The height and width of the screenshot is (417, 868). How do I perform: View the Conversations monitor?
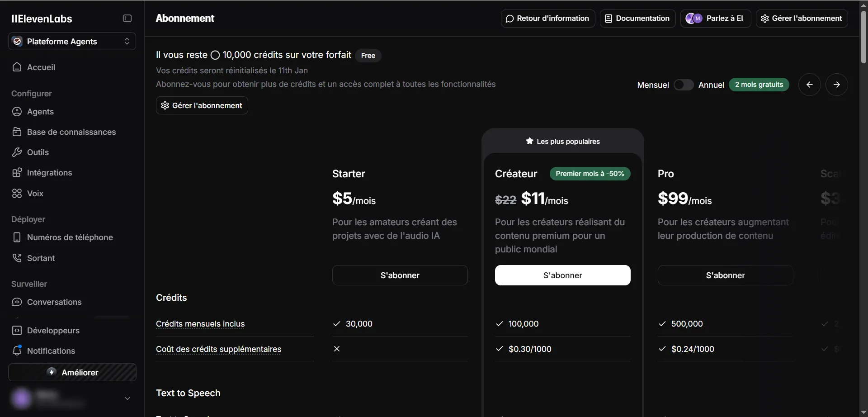tap(54, 302)
